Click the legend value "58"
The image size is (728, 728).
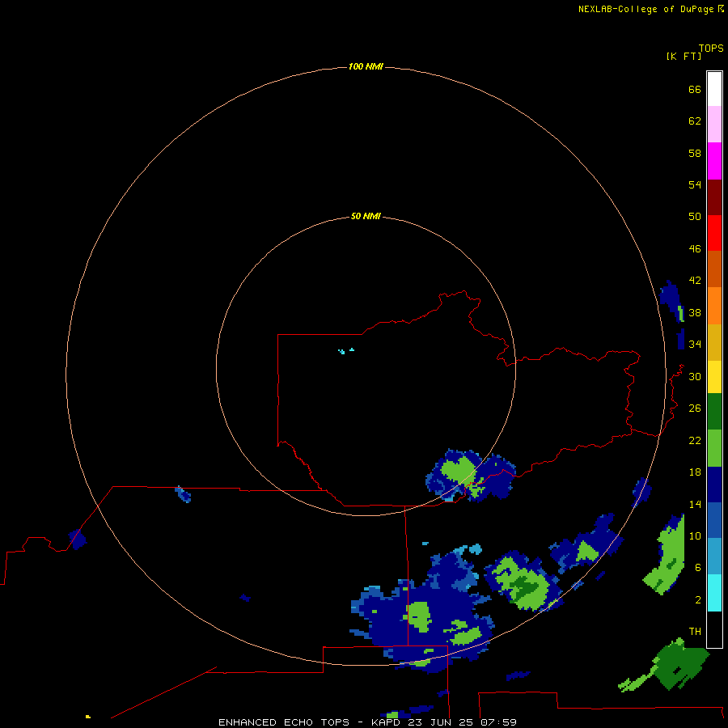(x=695, y=153)
